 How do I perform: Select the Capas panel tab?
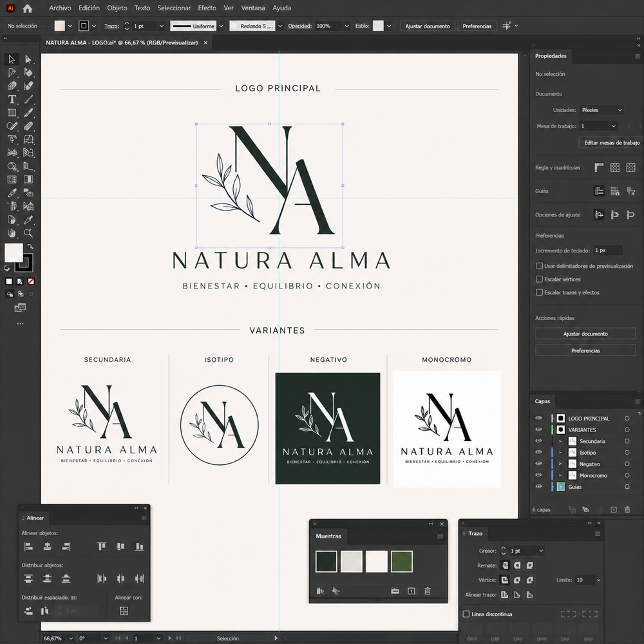542,401
